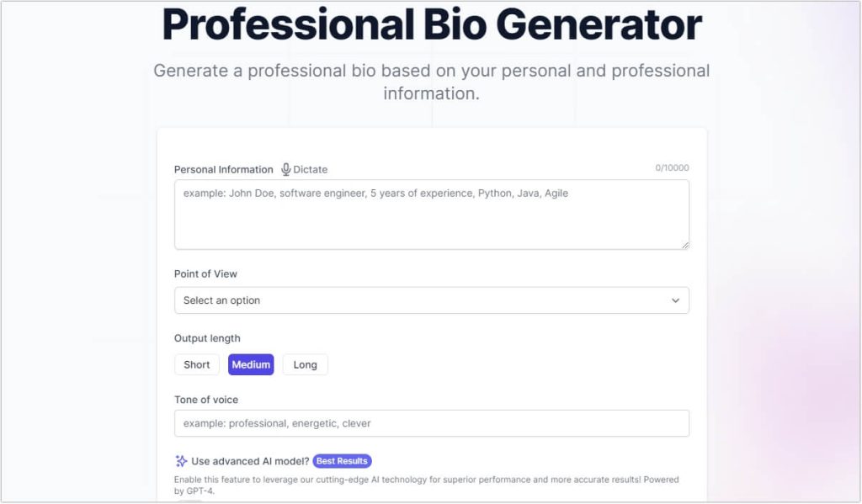The height and width of the screenshot is (504, 862).
Task: Click the GPT-4 mention in the description
Action: 197,490
